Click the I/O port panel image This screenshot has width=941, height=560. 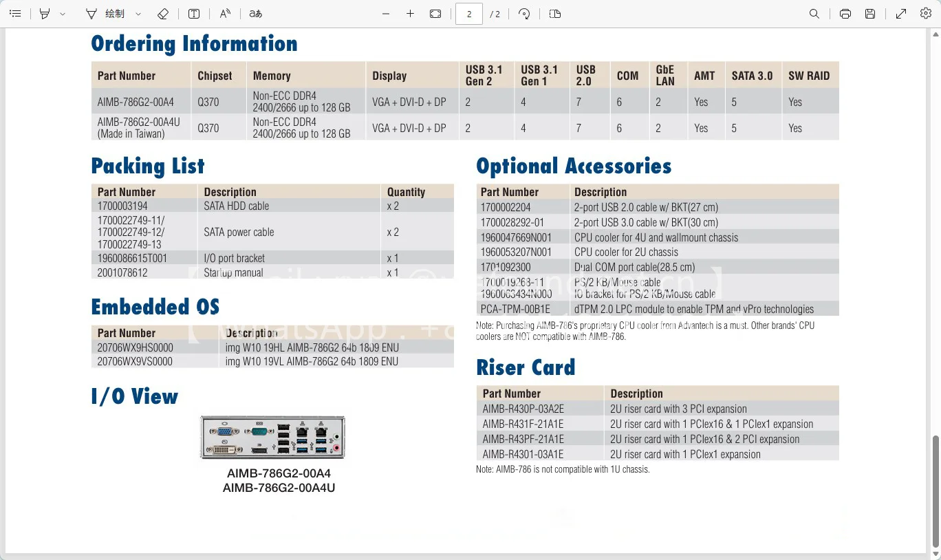272,437
